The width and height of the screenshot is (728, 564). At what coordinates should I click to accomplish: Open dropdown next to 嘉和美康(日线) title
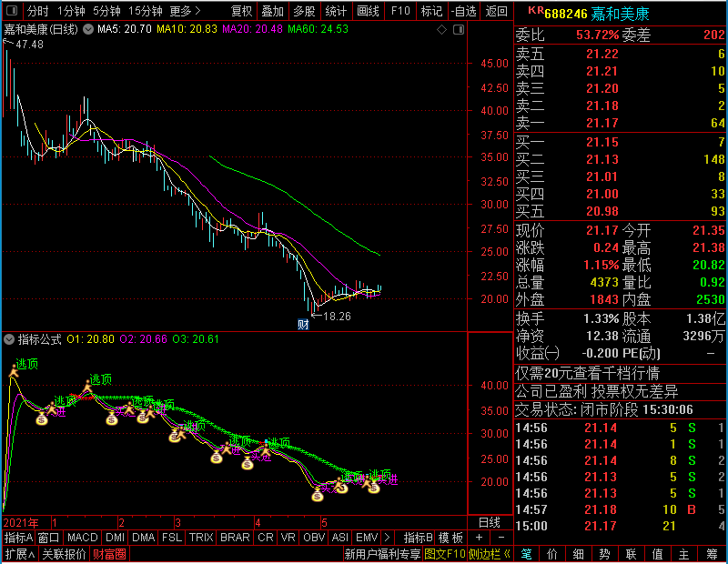click(88, 29)
